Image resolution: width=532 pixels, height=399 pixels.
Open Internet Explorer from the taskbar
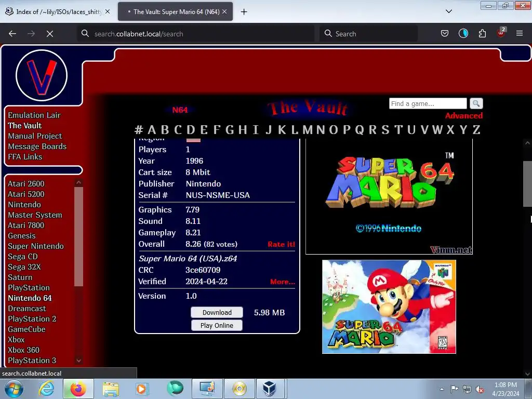coord(46,389)
